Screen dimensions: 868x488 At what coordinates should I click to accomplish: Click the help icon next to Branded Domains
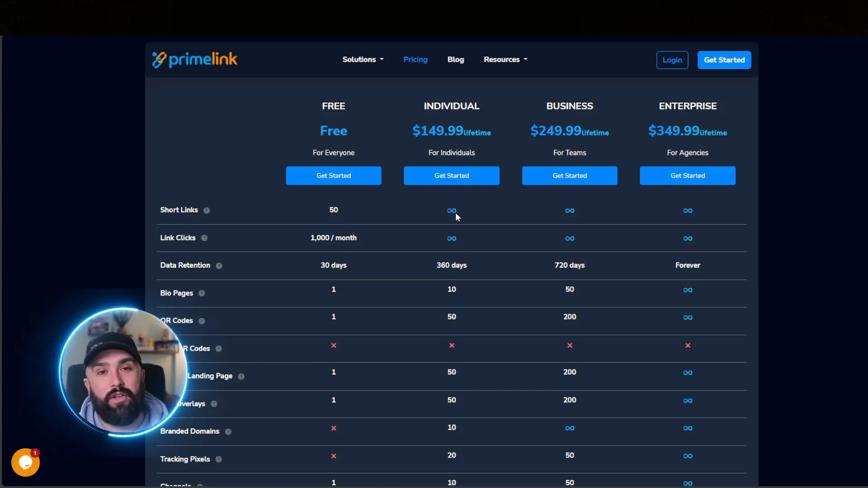click(228, 432)
